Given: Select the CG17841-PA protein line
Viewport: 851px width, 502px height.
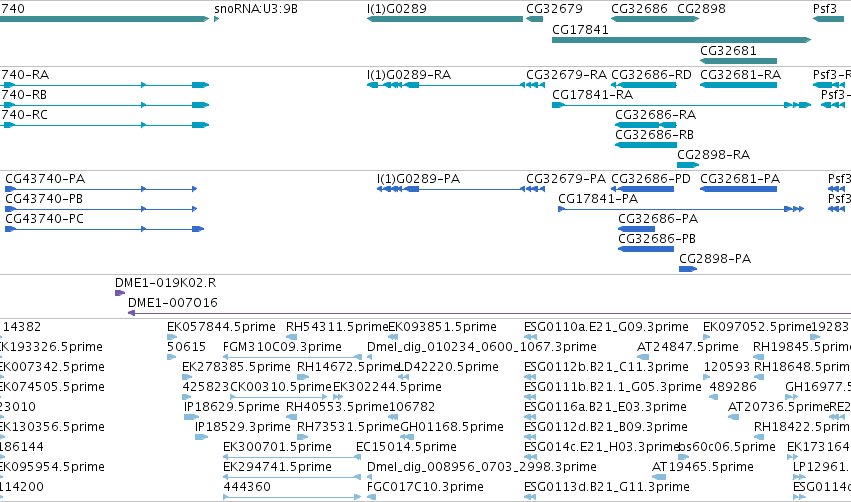Looking at the screenshot, I should [681, 209].
